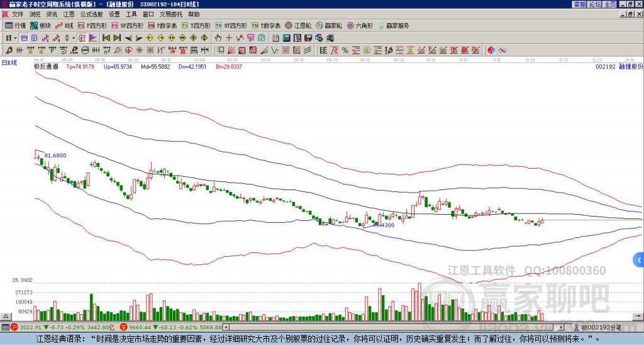
Task: Open the 设置 menu
Action: 114,14
